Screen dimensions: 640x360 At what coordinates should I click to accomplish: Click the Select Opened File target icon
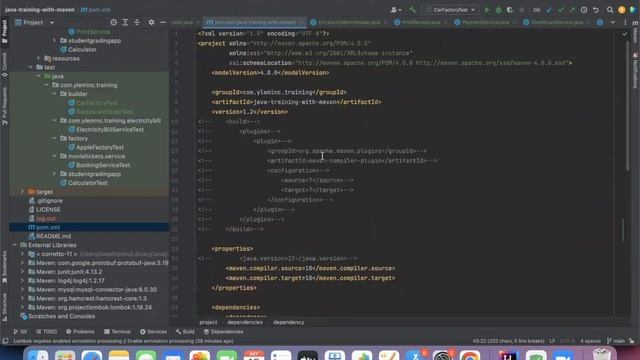tap(114, 22)
